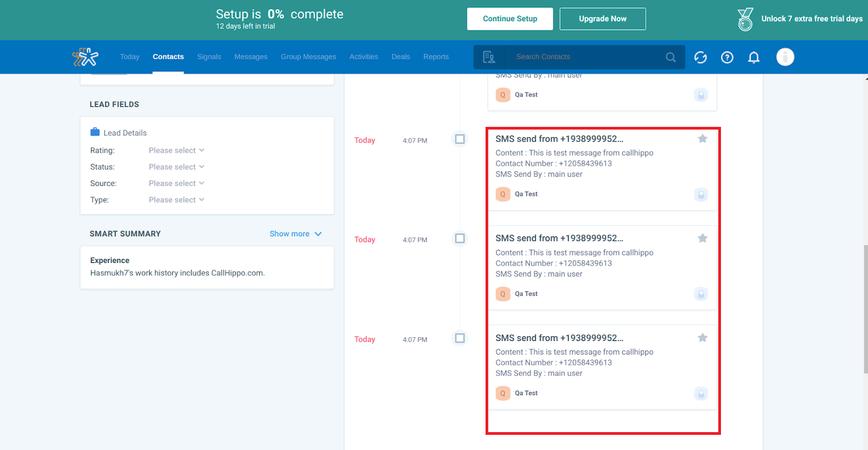Open the notifications bell

pyautogui.click(x=754, y=57)
